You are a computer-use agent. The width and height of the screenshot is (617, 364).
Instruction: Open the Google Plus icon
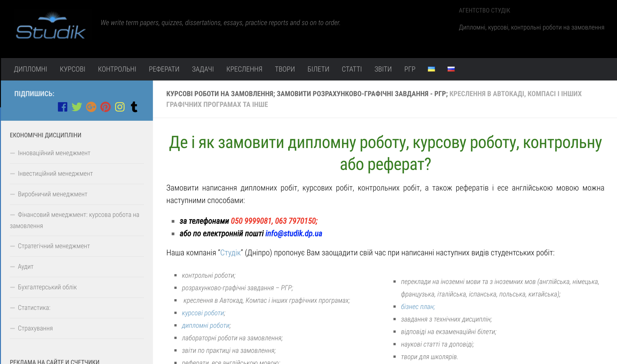tap(91, 107)
